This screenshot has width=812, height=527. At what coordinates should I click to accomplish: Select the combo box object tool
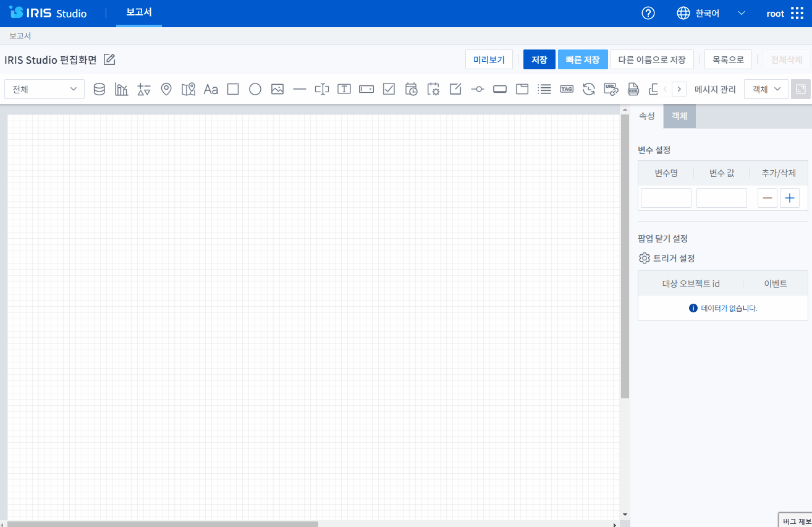pos(366,89)
